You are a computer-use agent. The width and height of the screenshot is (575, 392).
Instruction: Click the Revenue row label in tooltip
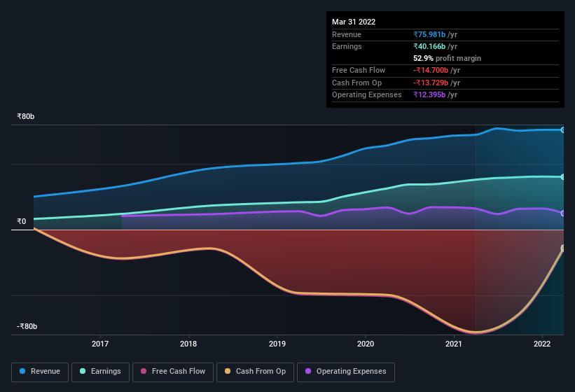(x=347, y=34)
